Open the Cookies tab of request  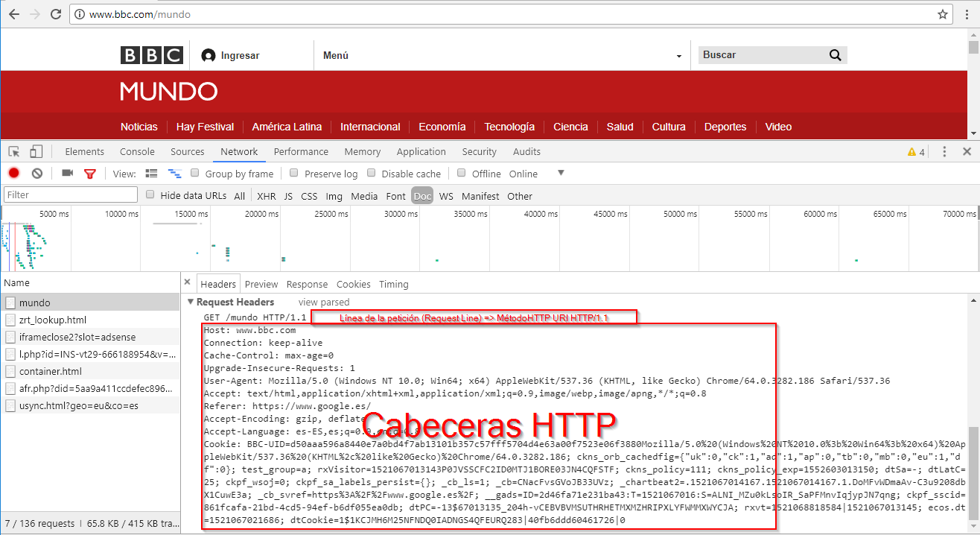pos(353,285)
